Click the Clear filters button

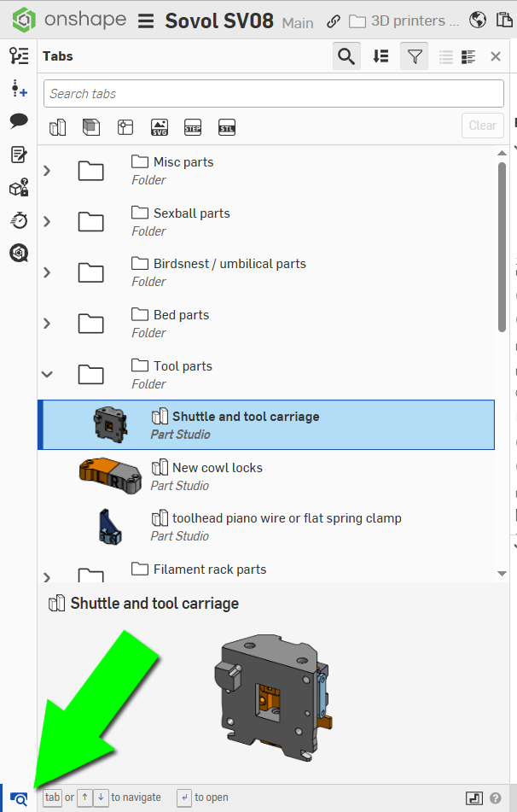pyautogui.click(x=482, y=126)
